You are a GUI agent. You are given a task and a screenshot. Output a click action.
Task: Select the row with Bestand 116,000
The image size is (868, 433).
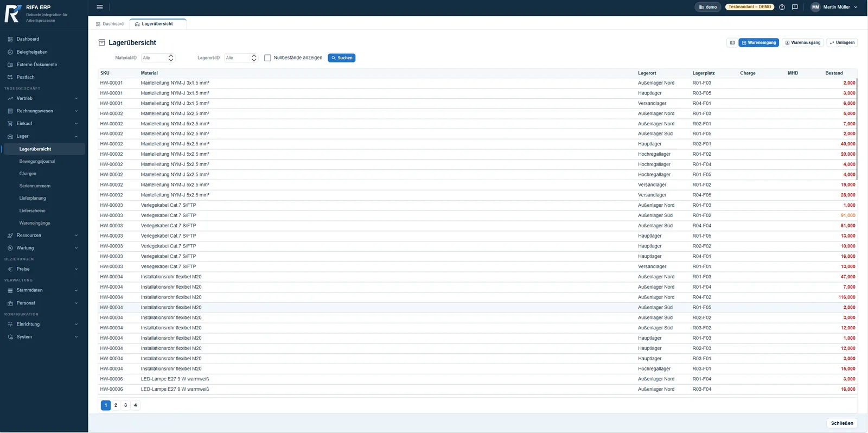pos(477,297)
